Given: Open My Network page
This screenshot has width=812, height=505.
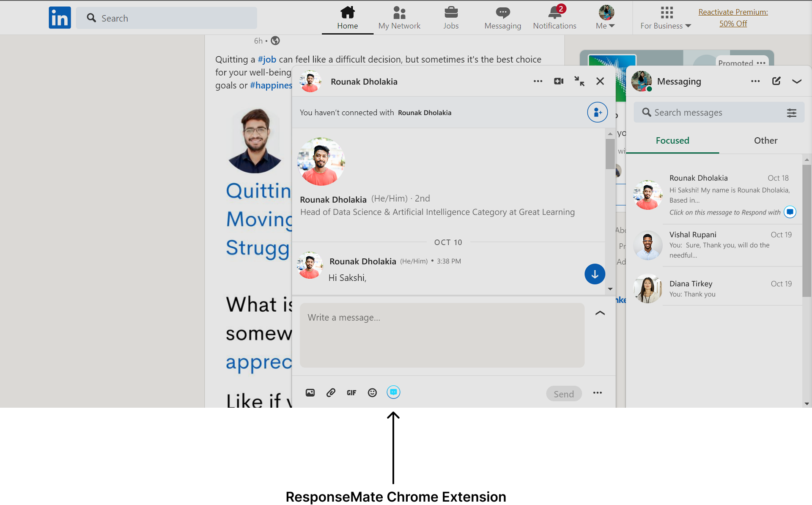Looking at the screenshot, I should 399,18.
